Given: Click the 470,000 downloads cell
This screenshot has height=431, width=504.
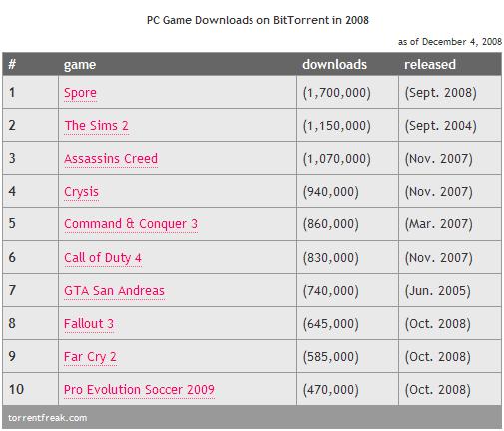Looking at the screenshot, I should [330, 390].
